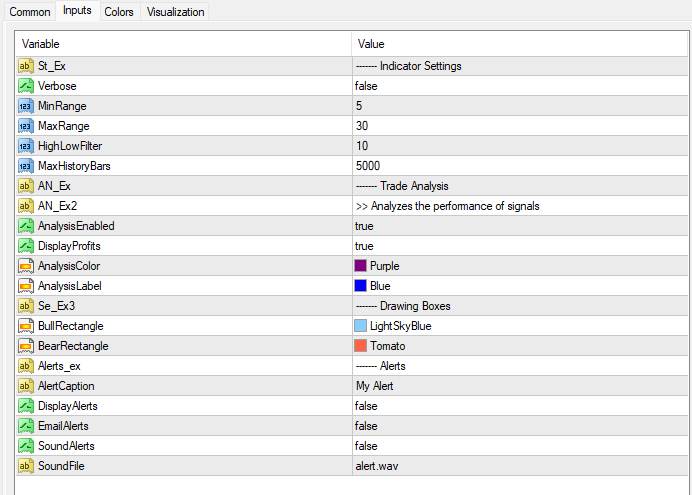692x495 pixels.
Task: Switch to the Colors tab
Action: pyautogui.click(x=119, y=12)
